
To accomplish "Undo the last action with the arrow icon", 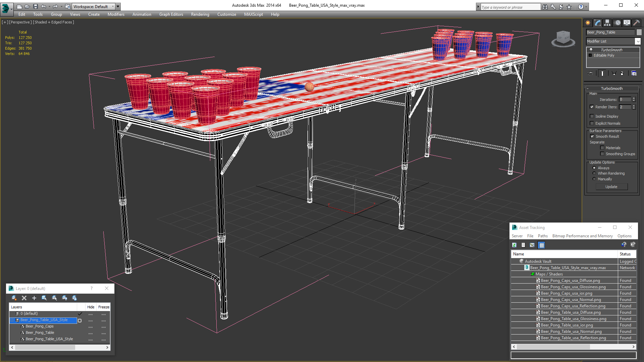I will click(x=43, y=6).
